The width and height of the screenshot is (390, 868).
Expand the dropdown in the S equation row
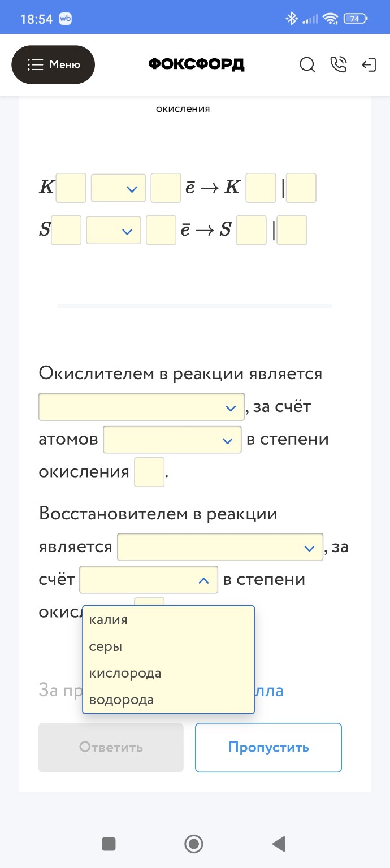[x=113, y=229]
